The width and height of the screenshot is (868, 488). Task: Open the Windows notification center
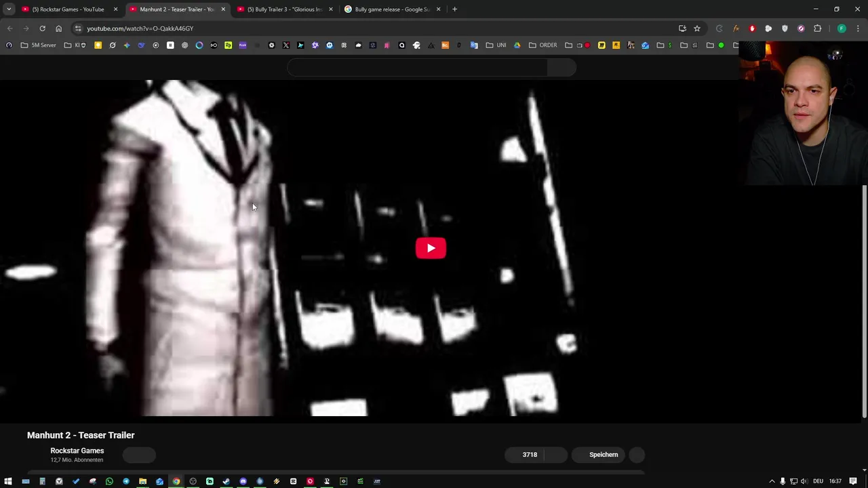(x=853, y=481)
